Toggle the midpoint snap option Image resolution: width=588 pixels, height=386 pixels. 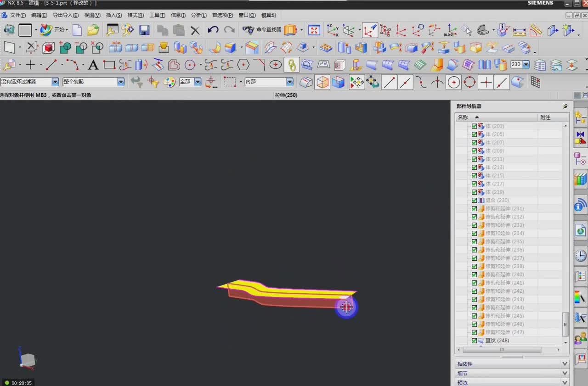(x=405, y=82)
